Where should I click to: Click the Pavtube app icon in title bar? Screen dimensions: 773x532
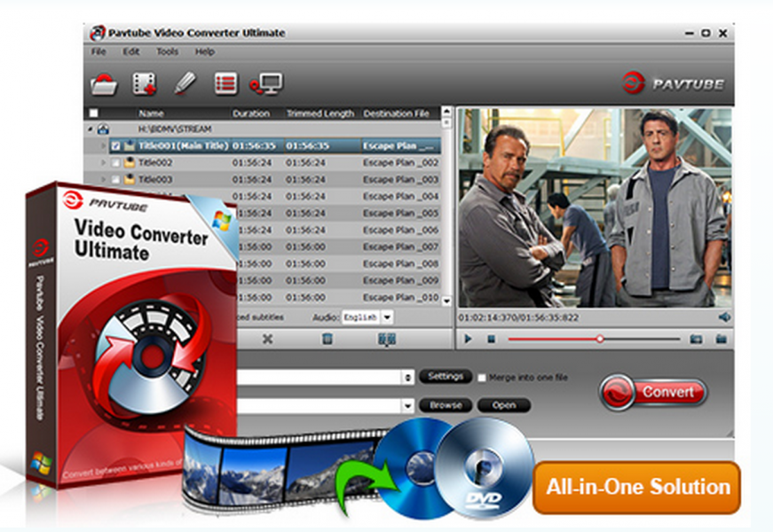click(98, 33)
